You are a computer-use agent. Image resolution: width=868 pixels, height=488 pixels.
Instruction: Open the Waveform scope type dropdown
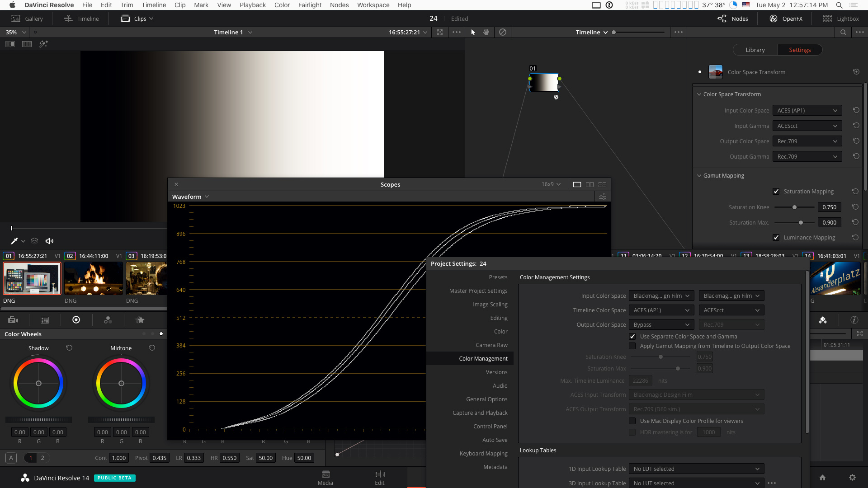coord(190,197)
